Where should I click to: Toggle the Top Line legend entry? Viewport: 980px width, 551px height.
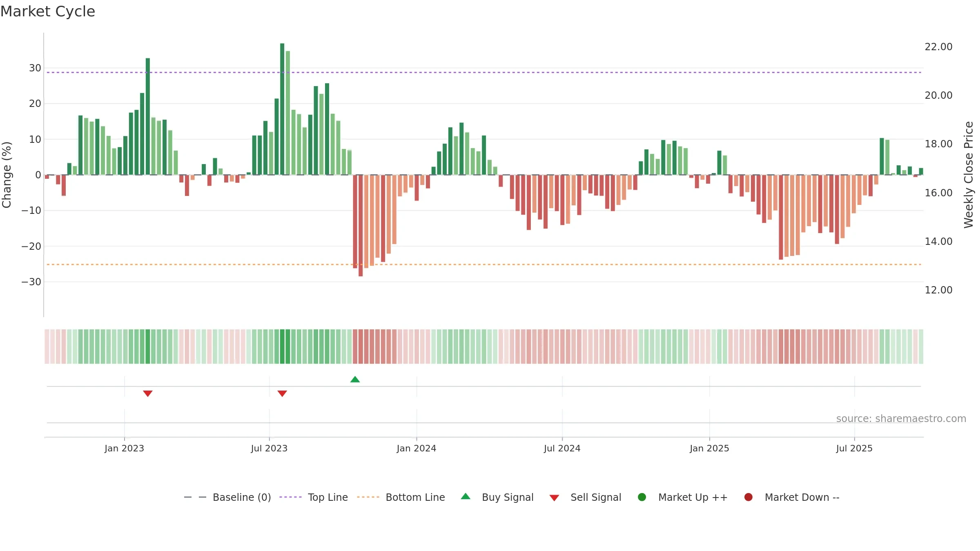tap(314, 497)
